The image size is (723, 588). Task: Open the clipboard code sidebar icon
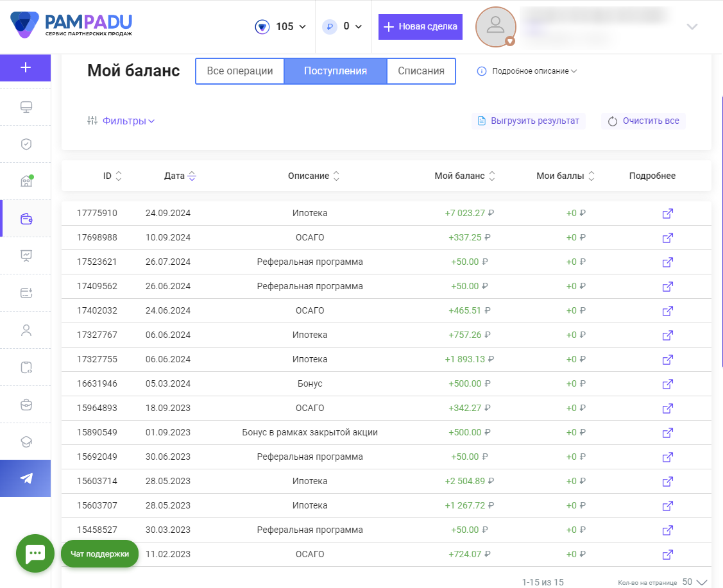[x=26, y=367]
